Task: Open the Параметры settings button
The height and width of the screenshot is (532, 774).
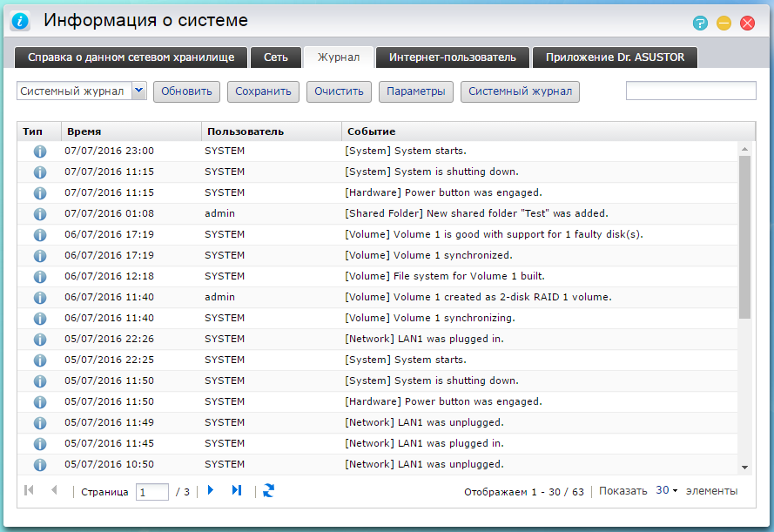Action: 416,91
